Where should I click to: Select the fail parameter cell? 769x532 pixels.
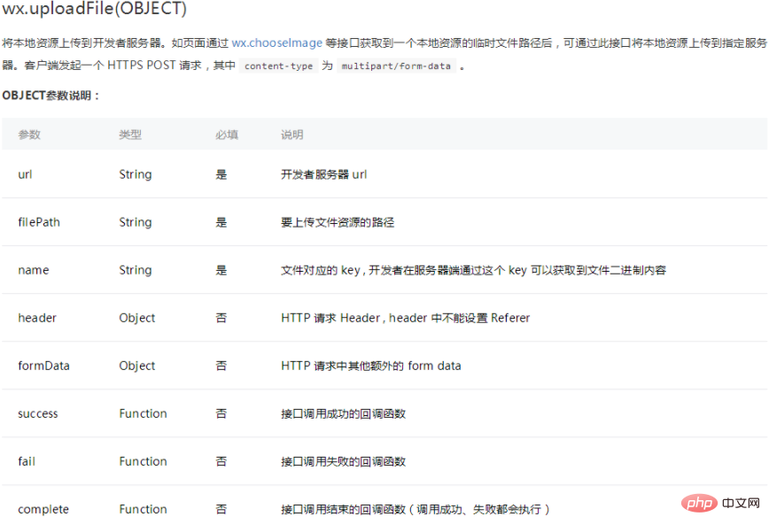(27, 461)
